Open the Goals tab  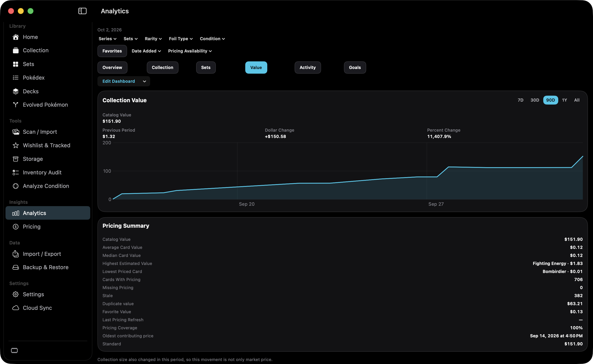[355, 68]
